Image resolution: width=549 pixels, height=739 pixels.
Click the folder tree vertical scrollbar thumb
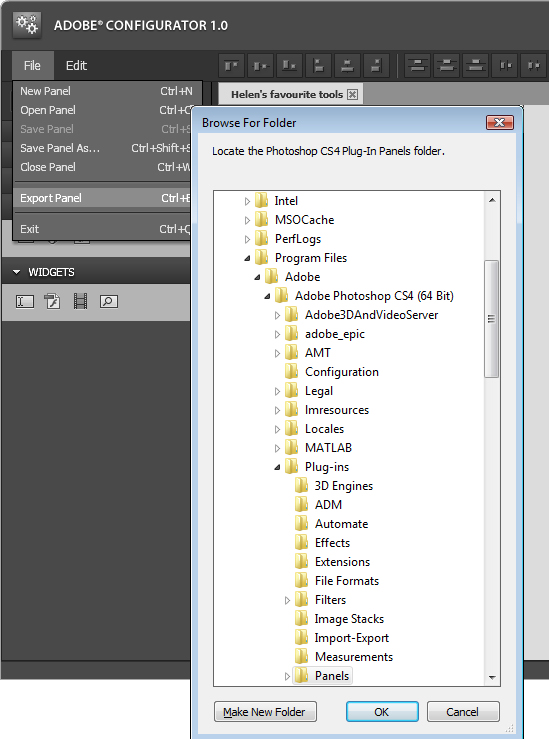coord(492,319)
